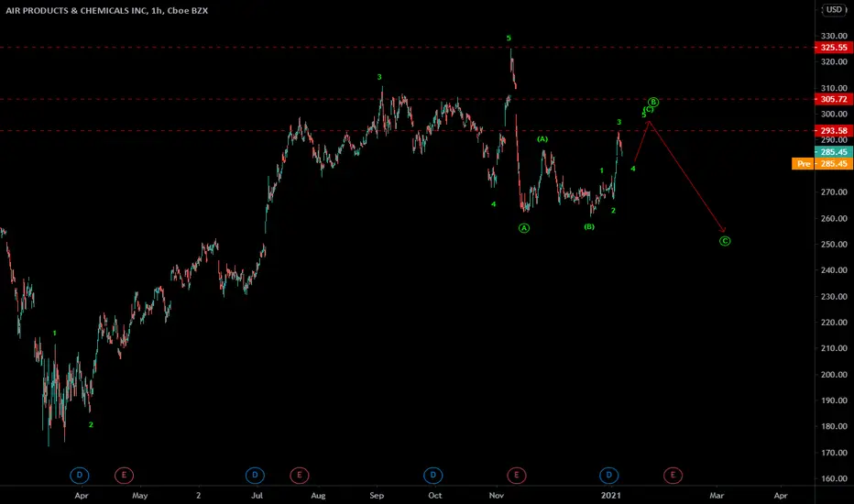Click the (B) sub-wave label
Image resolution: width=854 pixels, height=504 pixels.
pos(589,226)
